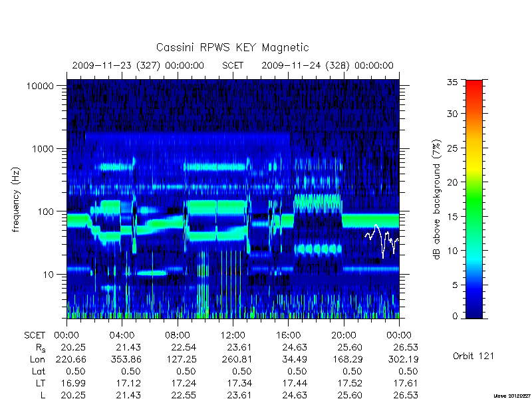The height and width of the screenshot is (399, 532).
Task: Click the 10000 frequency tick label
Action: pyautogui.click(x=40, y=86)
